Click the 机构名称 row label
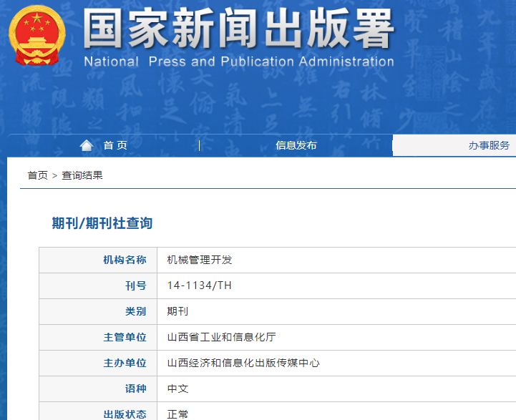This screenshot has height=420, width=516. [x=125, y=260]
